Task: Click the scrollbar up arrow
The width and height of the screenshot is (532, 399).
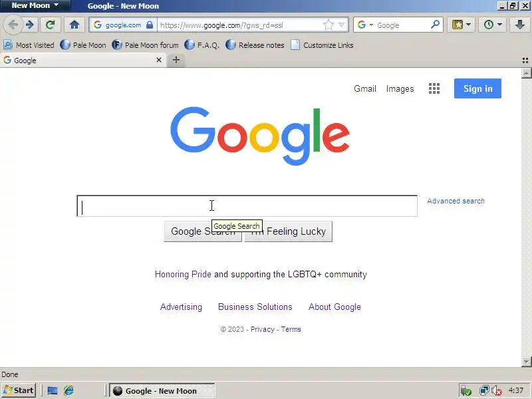Action: tap(526, 73)
